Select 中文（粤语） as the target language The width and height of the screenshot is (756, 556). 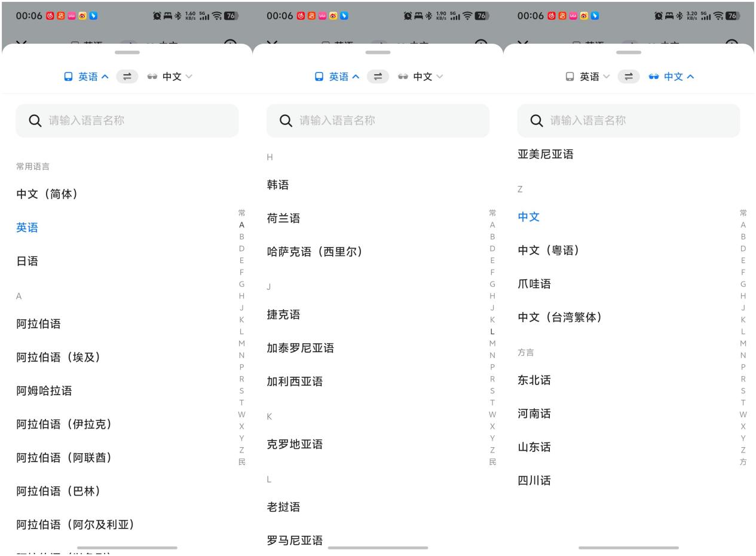(549, 250)
